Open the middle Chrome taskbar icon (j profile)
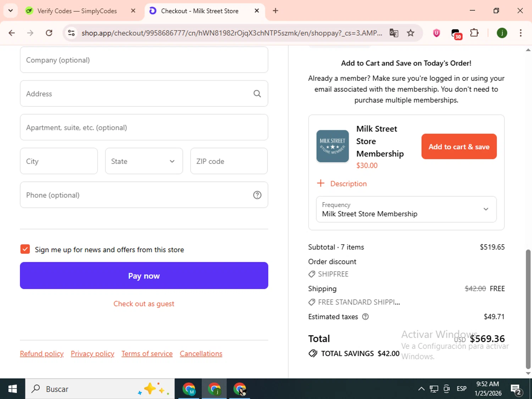 tap(214, 389)
